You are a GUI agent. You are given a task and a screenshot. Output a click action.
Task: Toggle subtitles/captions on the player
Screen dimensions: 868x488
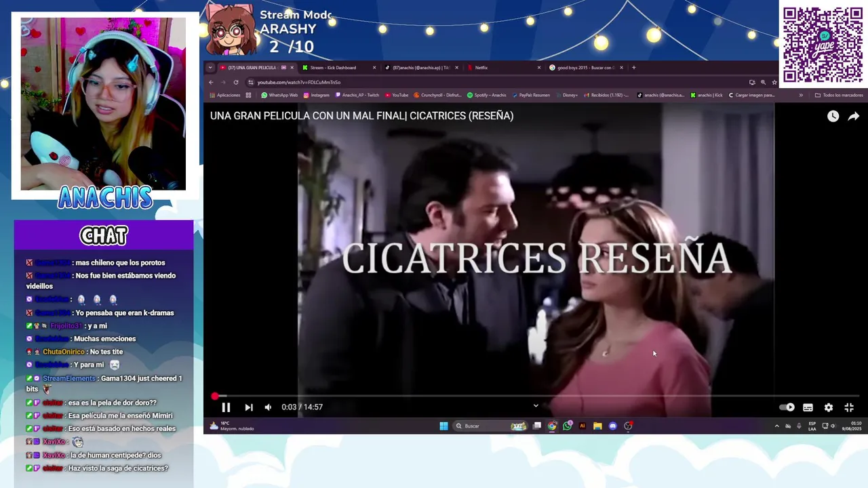(808, 407)
